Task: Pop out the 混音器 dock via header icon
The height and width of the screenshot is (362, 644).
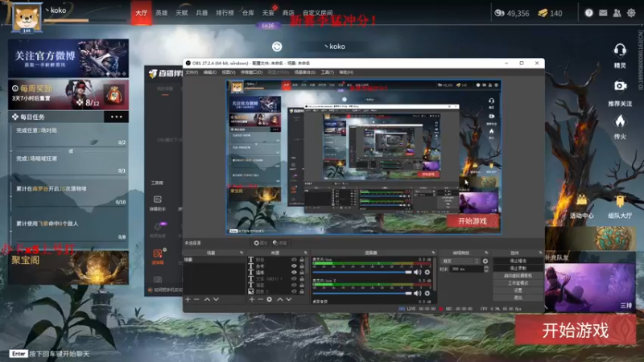Action: click(x=433, y=253)
